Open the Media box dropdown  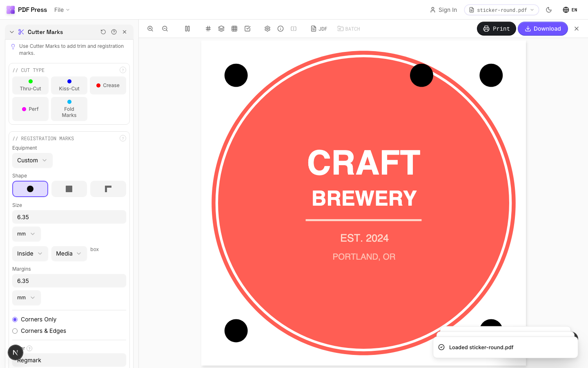[x=69, y=254]
